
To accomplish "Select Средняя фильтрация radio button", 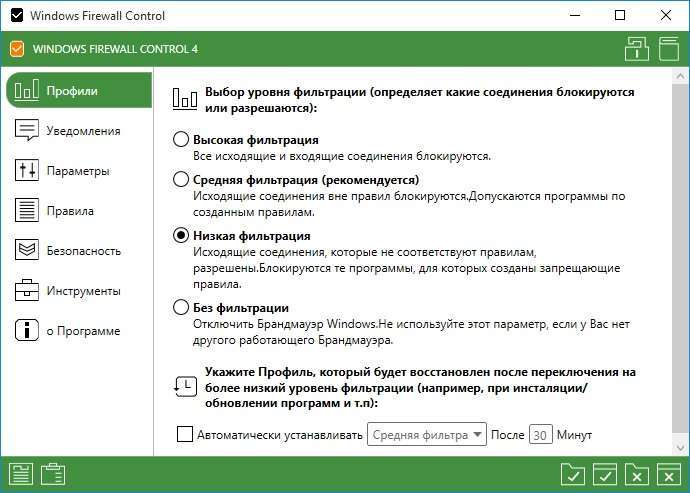I will [181, 180].
